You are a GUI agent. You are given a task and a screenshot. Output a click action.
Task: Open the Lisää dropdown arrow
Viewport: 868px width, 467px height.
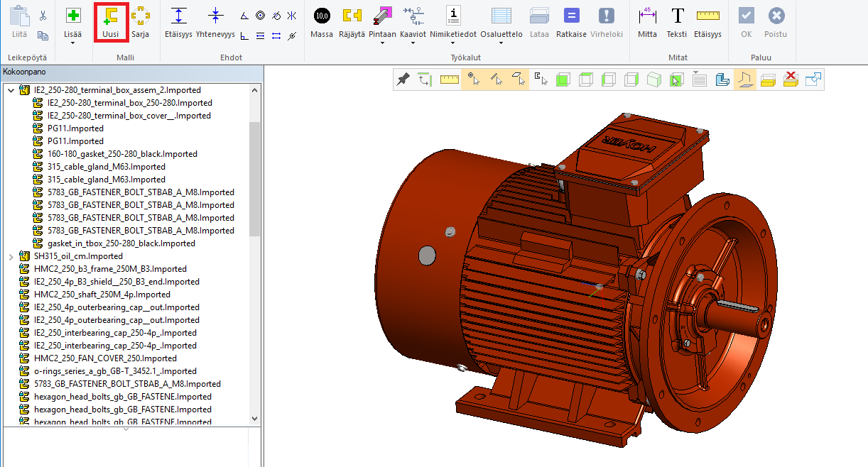coord(73,43)
